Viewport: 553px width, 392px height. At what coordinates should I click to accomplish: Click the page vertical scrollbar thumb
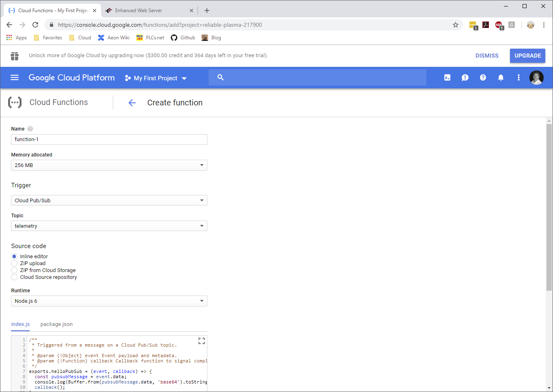point(549,207)
